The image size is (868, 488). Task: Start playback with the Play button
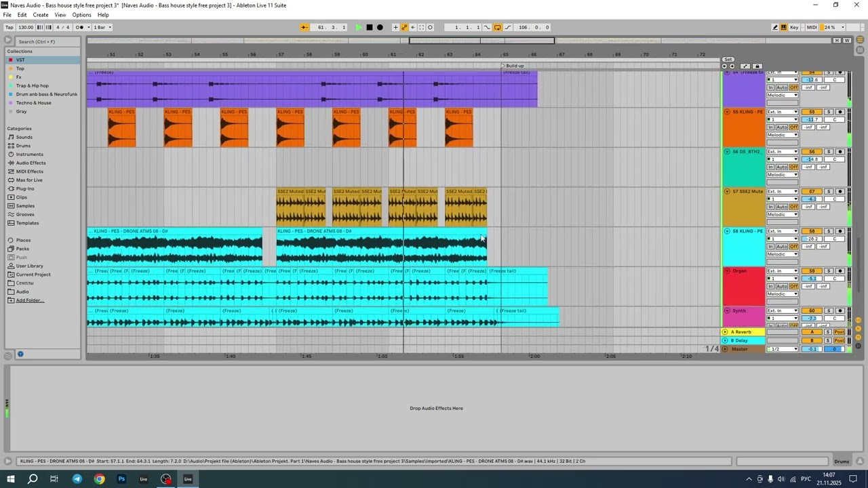tap(359, 27)
